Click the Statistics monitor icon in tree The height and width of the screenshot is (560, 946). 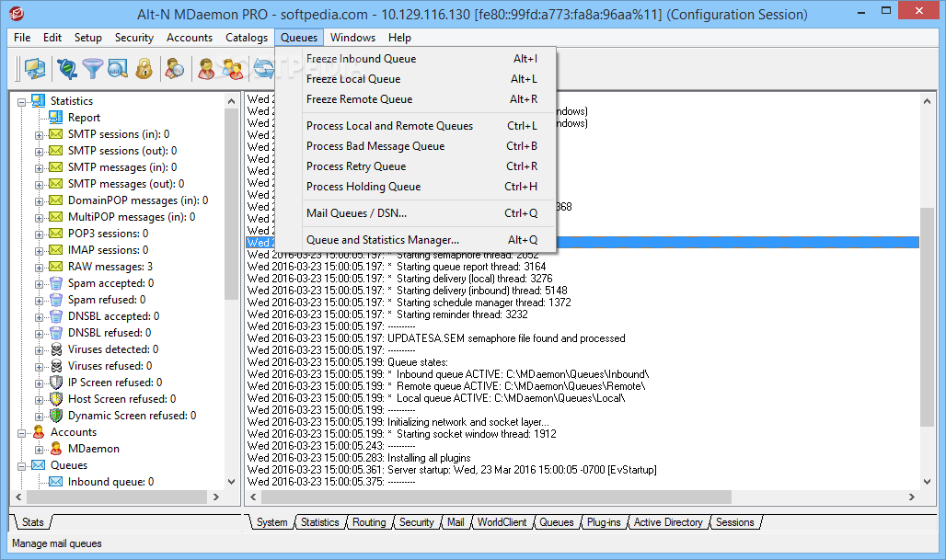[x=38, y=100]
